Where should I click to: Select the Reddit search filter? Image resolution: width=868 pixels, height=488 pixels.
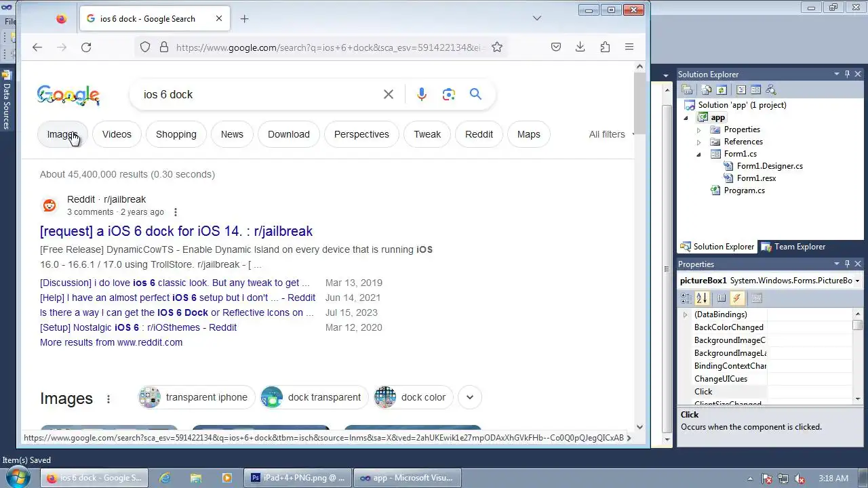(x=479, y=134)
